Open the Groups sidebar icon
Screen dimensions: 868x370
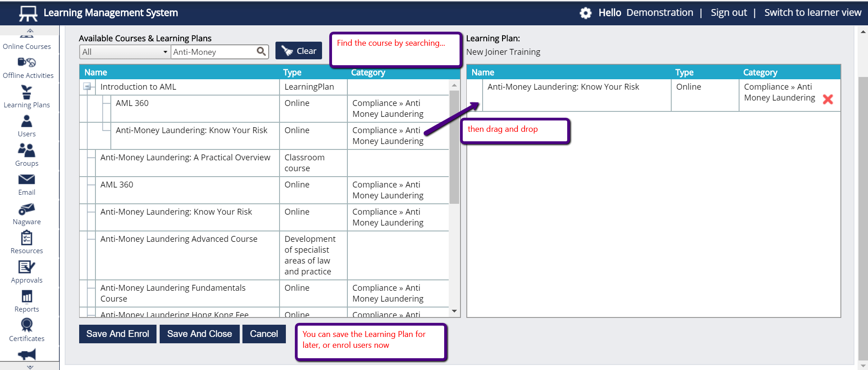pos(27,151)
